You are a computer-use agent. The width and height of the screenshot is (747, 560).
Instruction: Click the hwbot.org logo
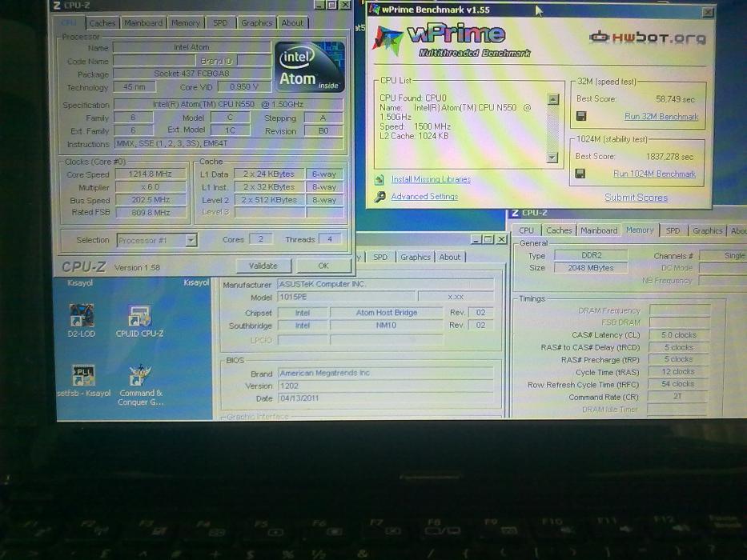click(x=647, y=37)
